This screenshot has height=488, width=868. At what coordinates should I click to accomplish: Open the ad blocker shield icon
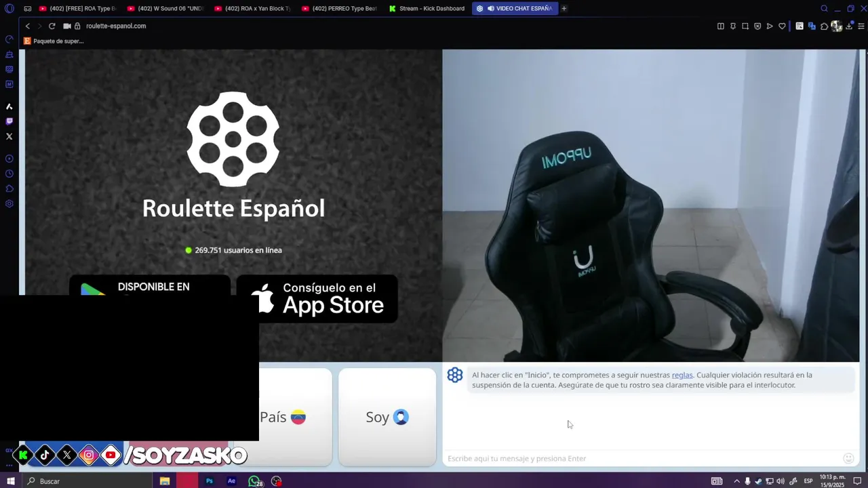757,26
